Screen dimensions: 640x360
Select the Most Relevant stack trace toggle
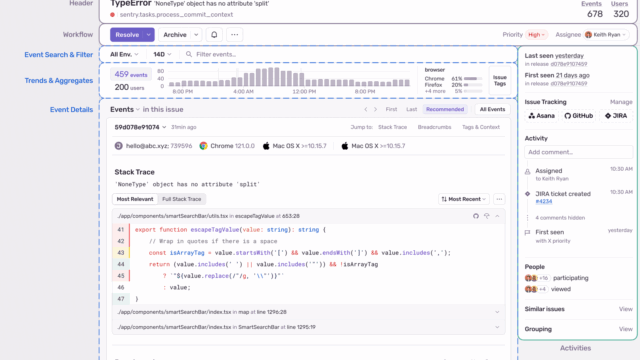click(x=135, y=199)
